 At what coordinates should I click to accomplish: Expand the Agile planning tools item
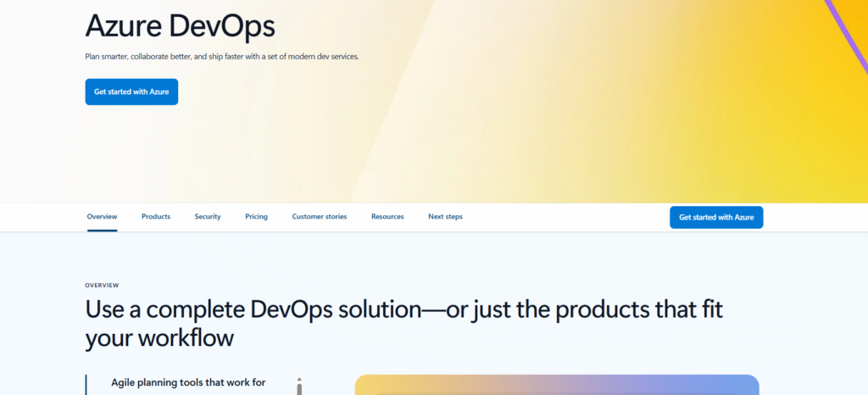188,383
